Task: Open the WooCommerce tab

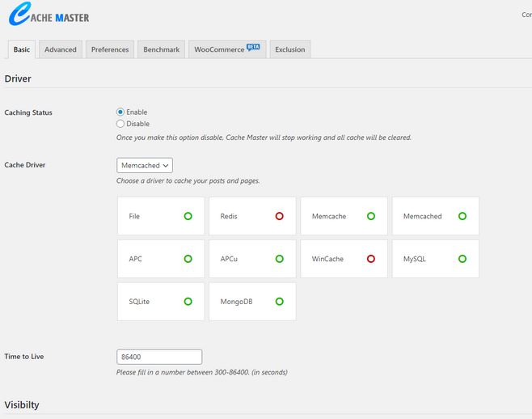Action: (x=227, y=49)
